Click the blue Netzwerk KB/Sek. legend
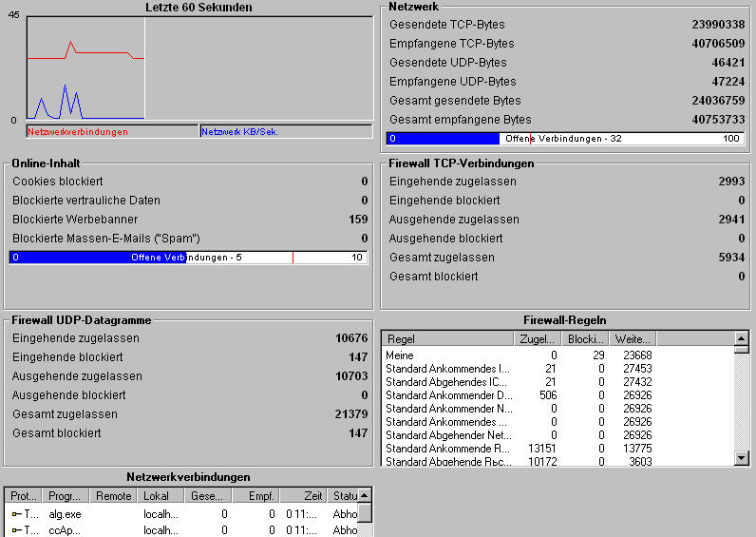This screenshot has width=756, height=537. tap(286, 131)
